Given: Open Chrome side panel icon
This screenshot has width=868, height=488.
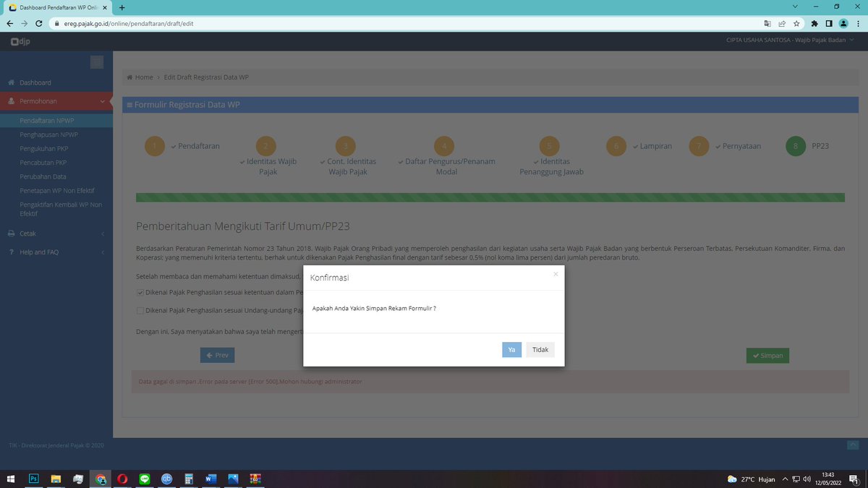Looking at the screenshot, I should [829, 23].
